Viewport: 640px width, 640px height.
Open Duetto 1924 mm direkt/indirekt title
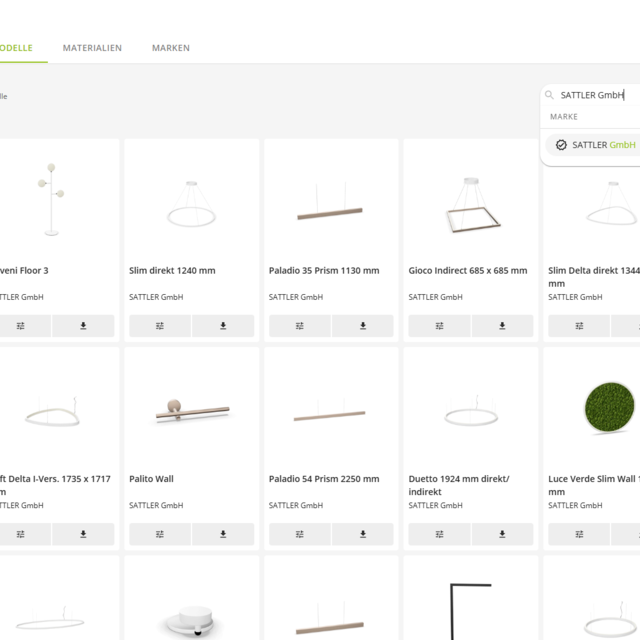(x=459, y=485)
